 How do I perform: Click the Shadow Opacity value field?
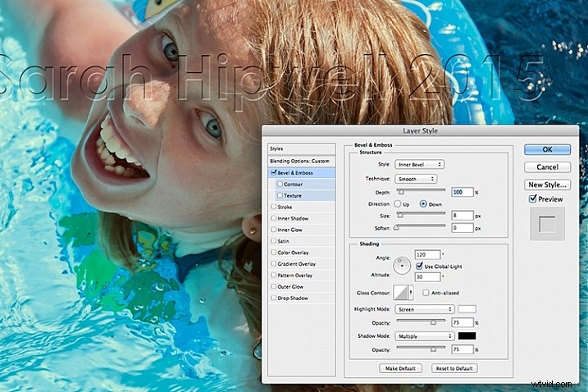click(x=463, y=349)
